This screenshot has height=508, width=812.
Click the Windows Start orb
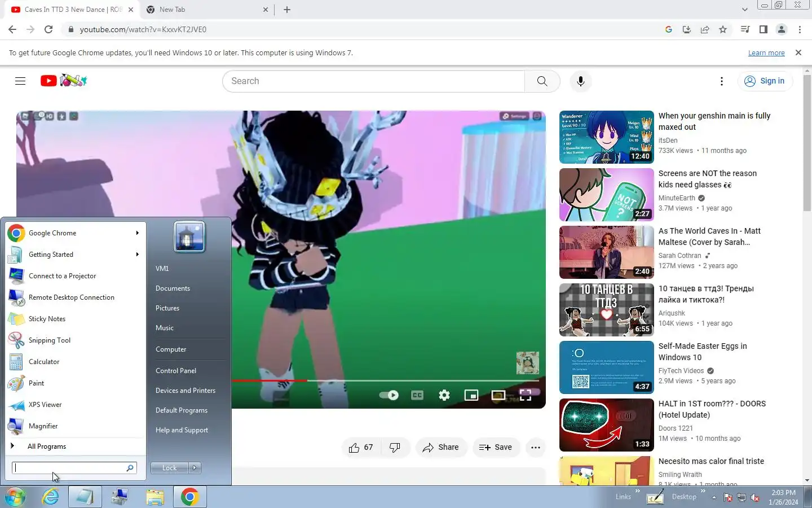(x=15, y=497)
